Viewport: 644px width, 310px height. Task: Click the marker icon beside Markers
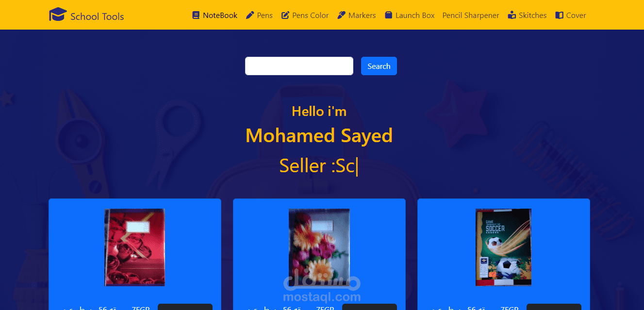342,15
